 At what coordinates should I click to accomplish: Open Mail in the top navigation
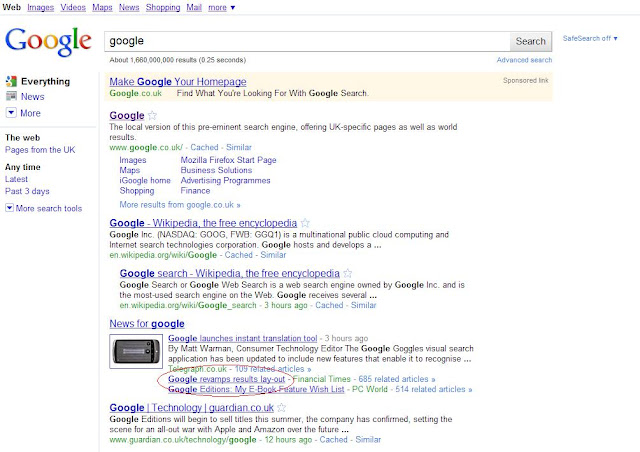(194, 7)
